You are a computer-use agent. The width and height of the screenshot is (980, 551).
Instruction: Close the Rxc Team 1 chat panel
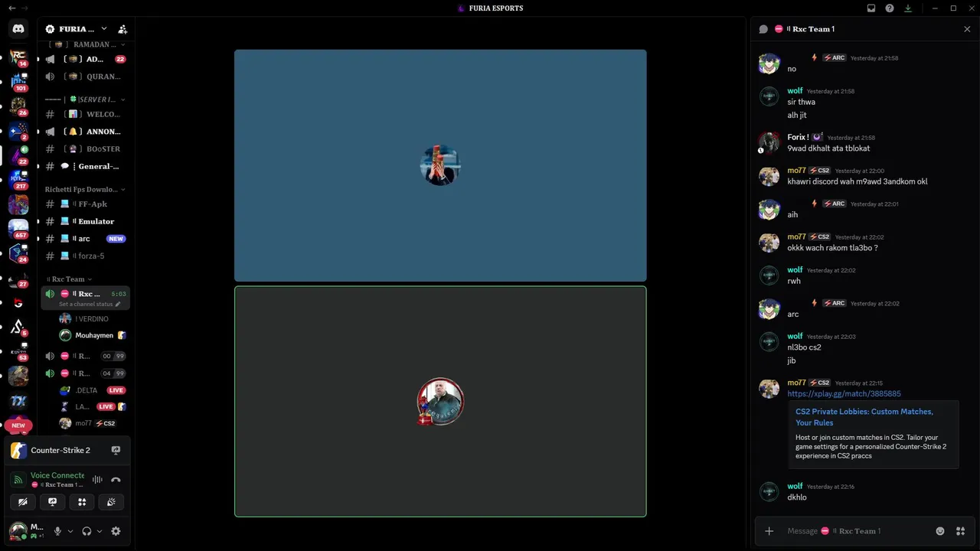pyautogui.click(x=967, y=29)
